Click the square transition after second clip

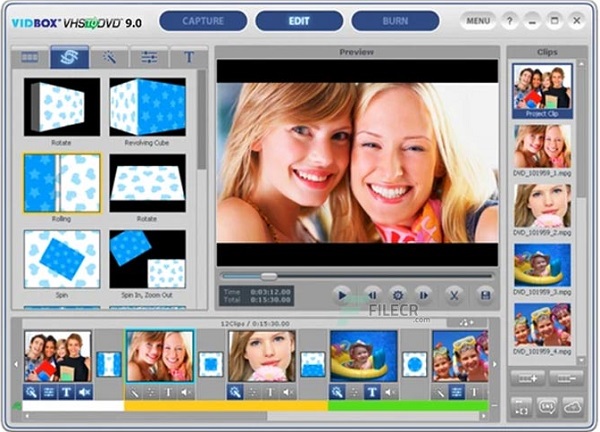[211, 364]
